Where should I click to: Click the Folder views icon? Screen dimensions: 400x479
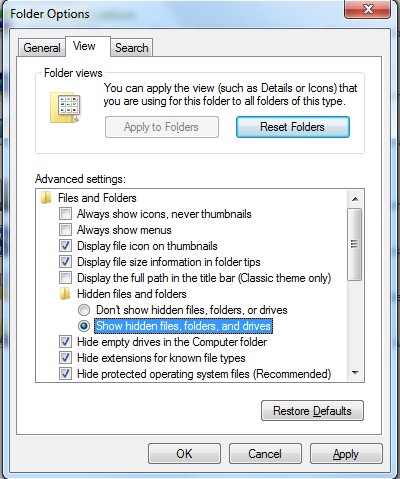pyautogui.click(x=65, y=108)
